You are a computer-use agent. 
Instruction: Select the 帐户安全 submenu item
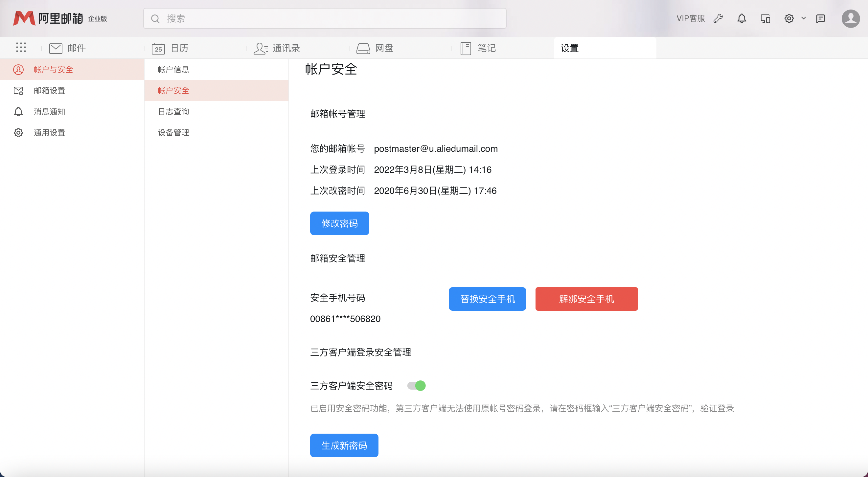(216, 91)
